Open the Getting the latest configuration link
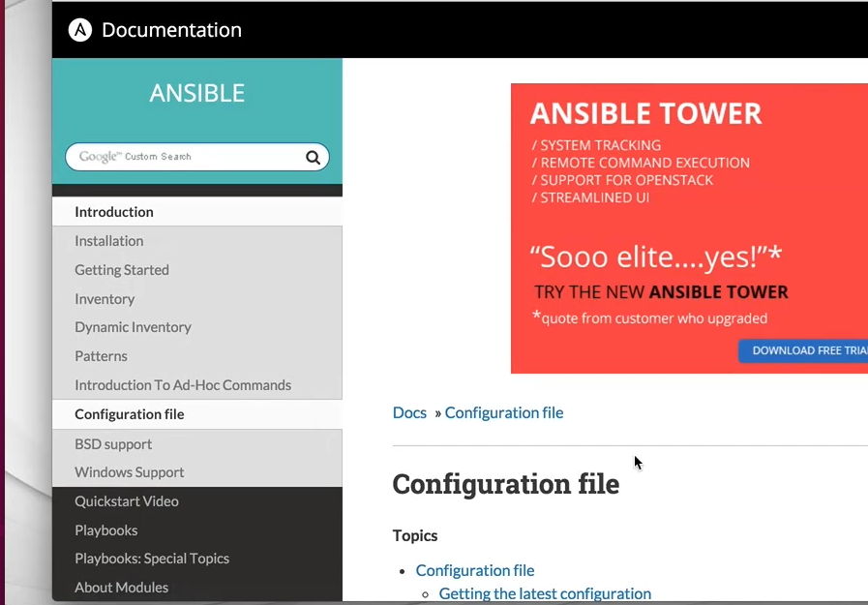Image resolution: width=868 pixels, height=605 pixels. [544, 592]
